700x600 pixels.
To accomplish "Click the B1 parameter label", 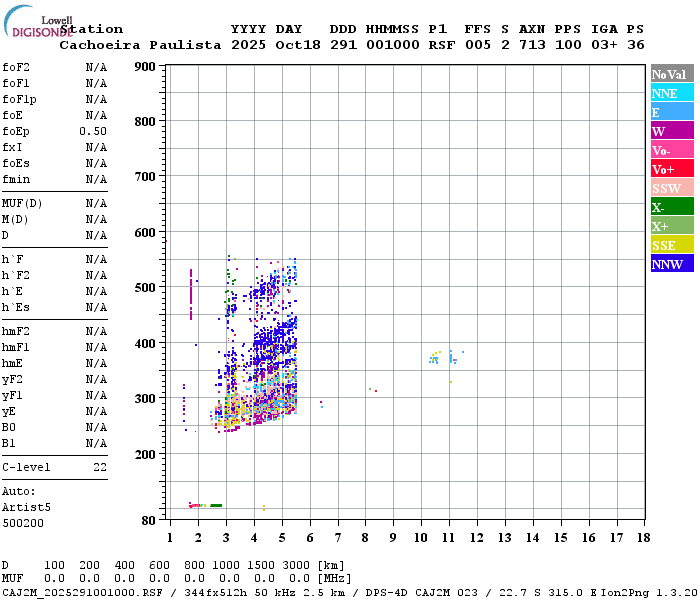I will pos(8,444).
